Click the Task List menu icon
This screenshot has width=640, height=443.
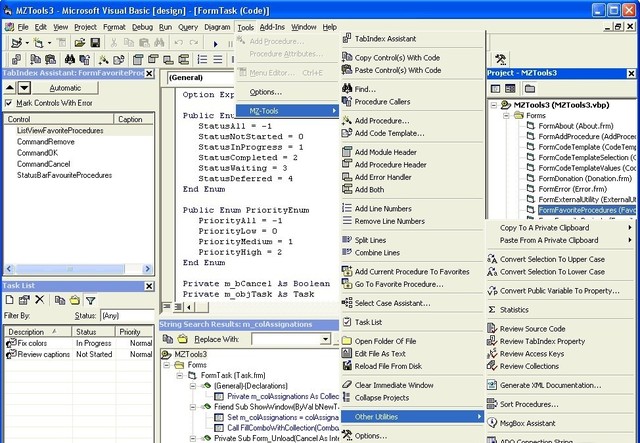pos(347,322)
